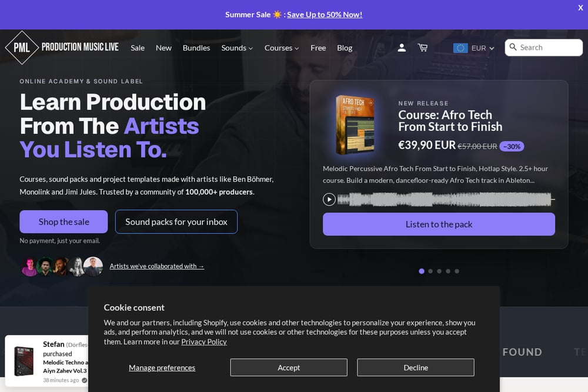Go to the New page
The width and height of the screenshot is (588, 392).
[163, 48]
